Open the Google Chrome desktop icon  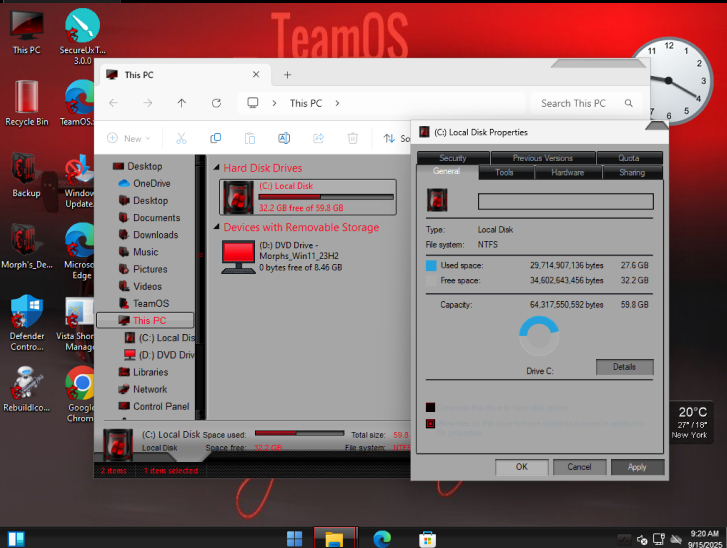pyautogui.click(x=81, y=394)
